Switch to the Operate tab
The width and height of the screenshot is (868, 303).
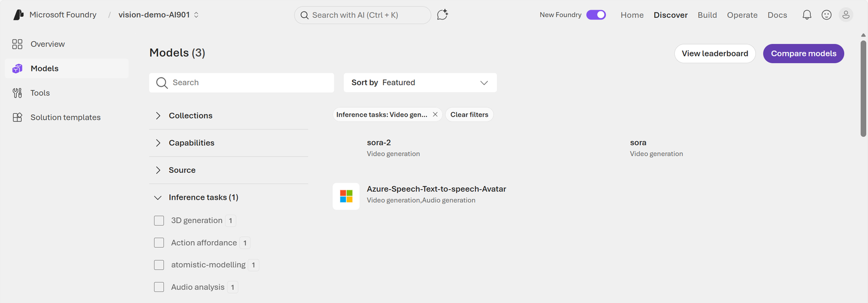742,15
